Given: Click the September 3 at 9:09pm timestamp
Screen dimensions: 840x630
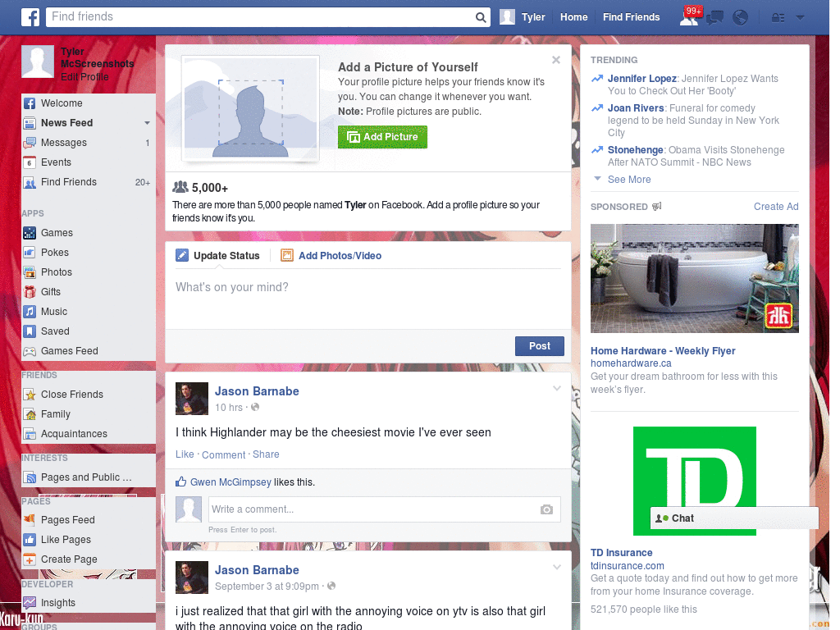Looking at the screenshot, I should coord(267,586).
